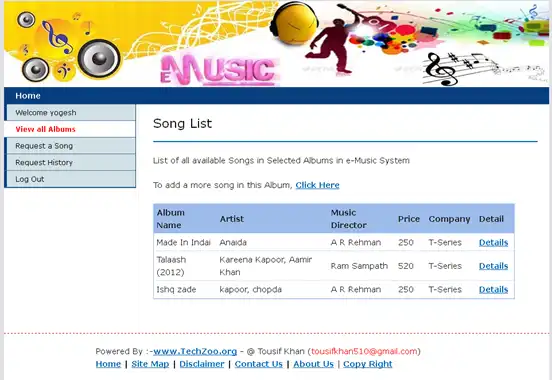
Task: Open the footer Home link
Action: pos(108,364)
